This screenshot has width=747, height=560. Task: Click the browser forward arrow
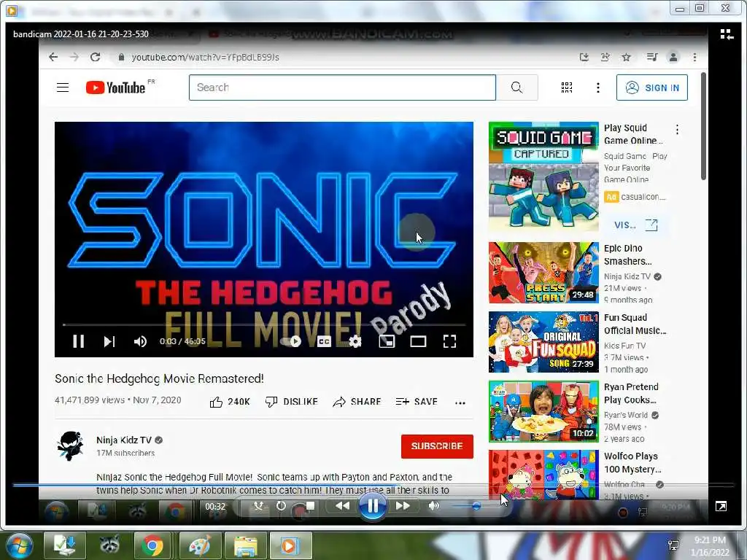tap(74, 57)
